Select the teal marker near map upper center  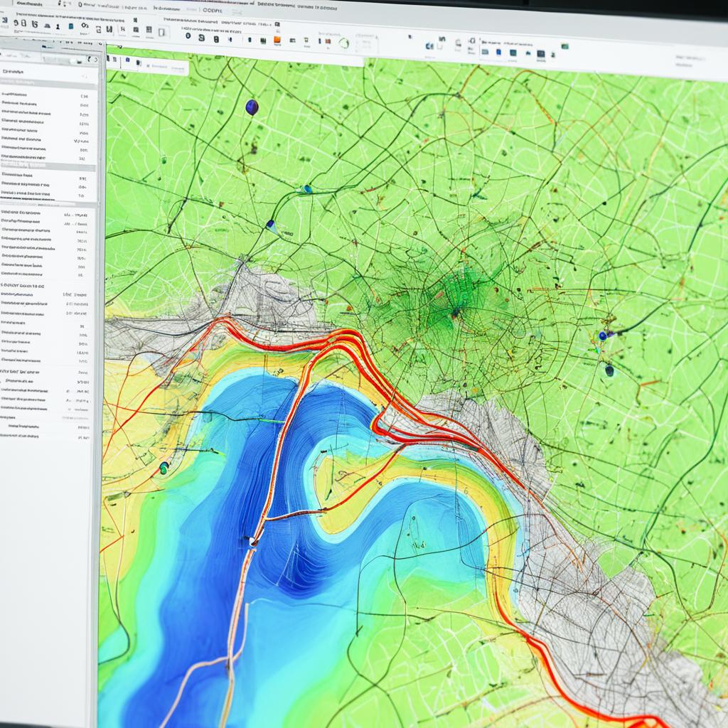coord(307,188)
